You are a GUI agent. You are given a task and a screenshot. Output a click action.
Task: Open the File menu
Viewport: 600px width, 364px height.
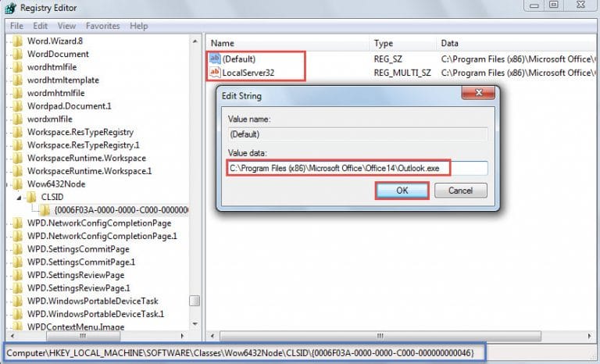(16, 26)
